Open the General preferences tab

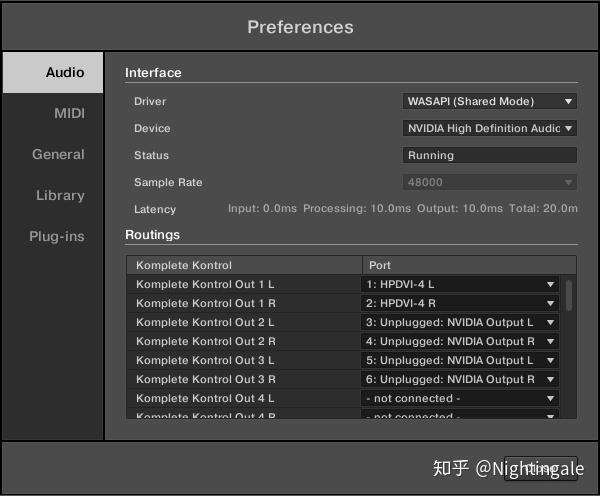pos(58,155)
